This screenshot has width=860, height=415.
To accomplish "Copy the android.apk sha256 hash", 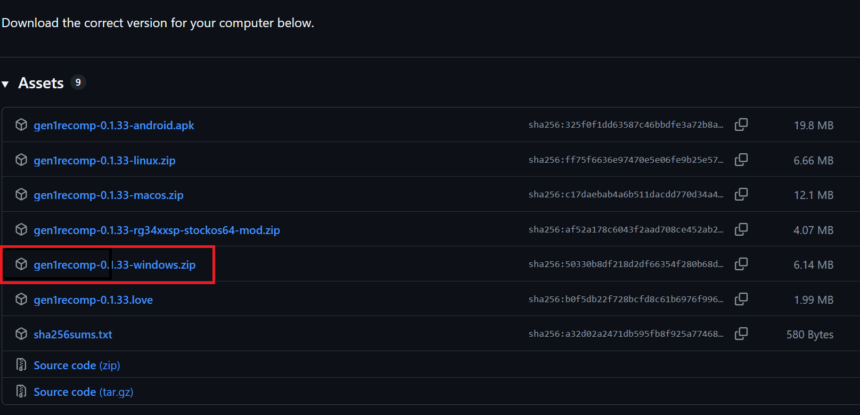I will coord(741,125).
